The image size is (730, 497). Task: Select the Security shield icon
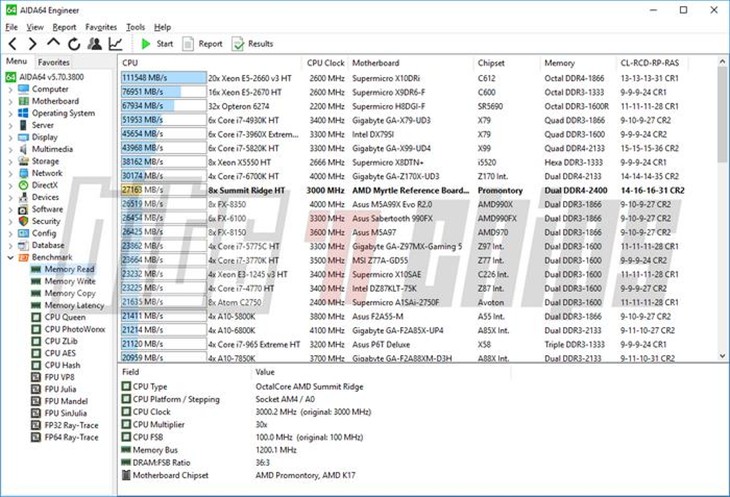click(x=23, y=221)
